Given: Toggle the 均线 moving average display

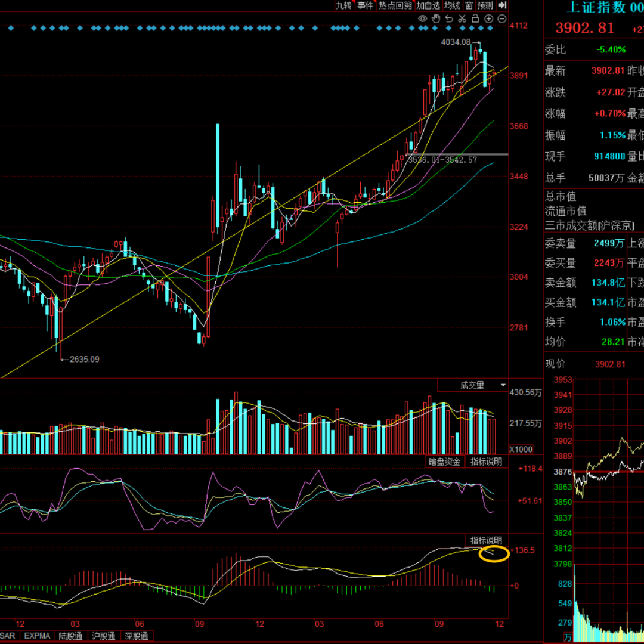Looking at the screenshot, I should [453, 5].
